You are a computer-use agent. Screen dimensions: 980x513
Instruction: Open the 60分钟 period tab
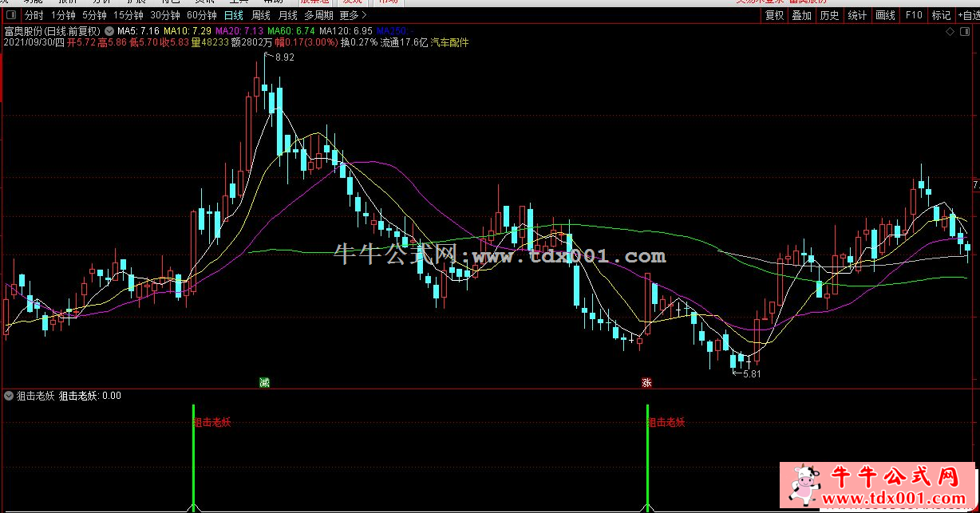coord(202,15)
